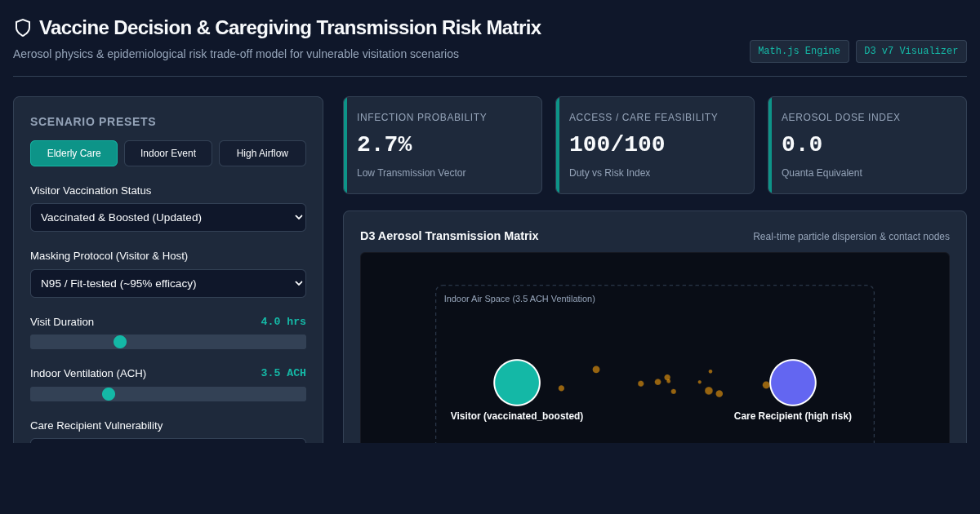Click the Duty vs Risk Index text
The width and height of the screenshot is (980, 514).
610,173
